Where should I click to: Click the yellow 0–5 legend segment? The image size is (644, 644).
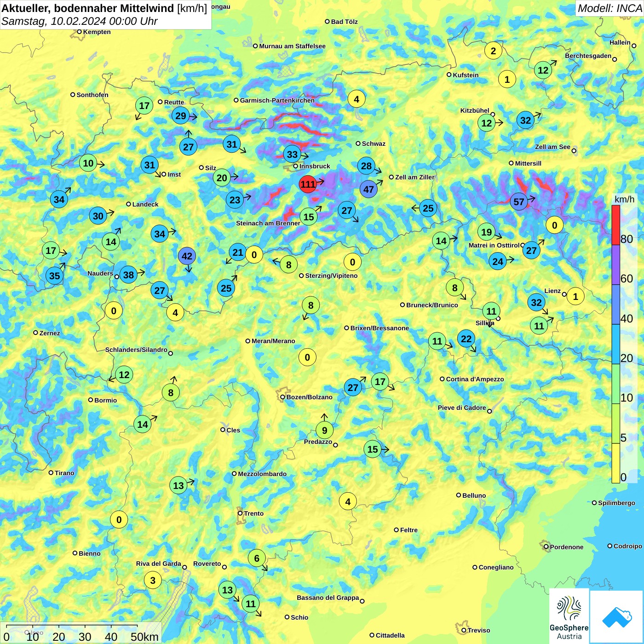pyautogui.click(x=616, y=463)
